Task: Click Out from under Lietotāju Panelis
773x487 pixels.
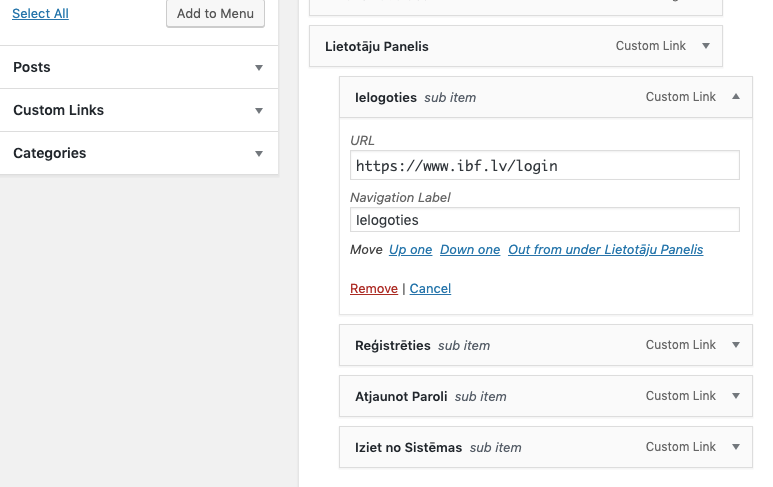Action: tap(605, 250)
